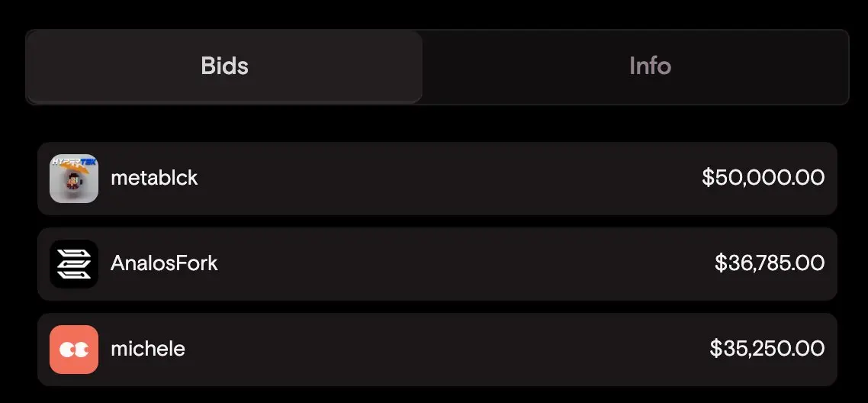Select the $35,250.00 bid amount
The height and width of the screenshot is (403, 868).
point(767,349)
